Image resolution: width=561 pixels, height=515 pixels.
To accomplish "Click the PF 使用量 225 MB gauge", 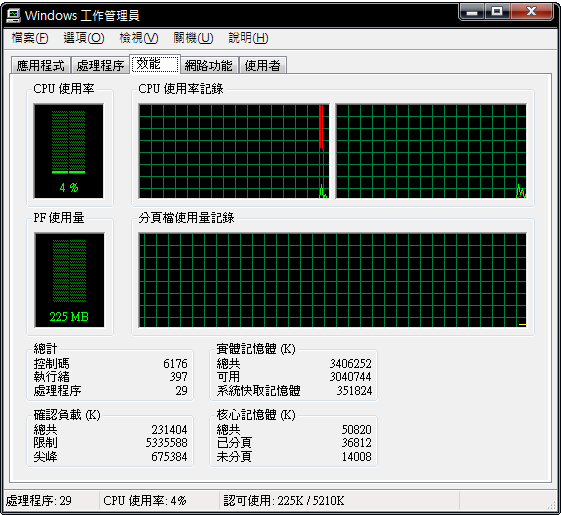I will (69, 280).
